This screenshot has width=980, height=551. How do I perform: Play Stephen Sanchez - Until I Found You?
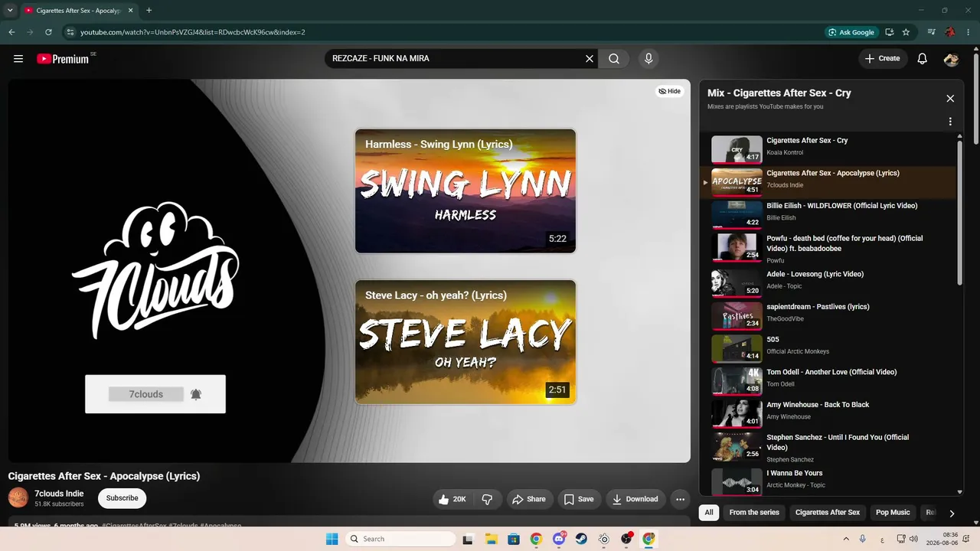point(829,447)
